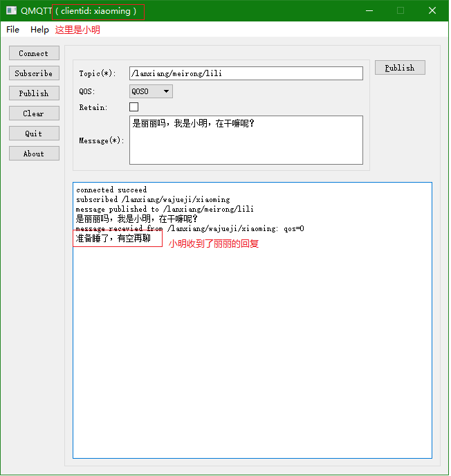The width and height of the screenshot is (451, 476).
Task: Close the QMQTT window
Action: coord(432,10)
